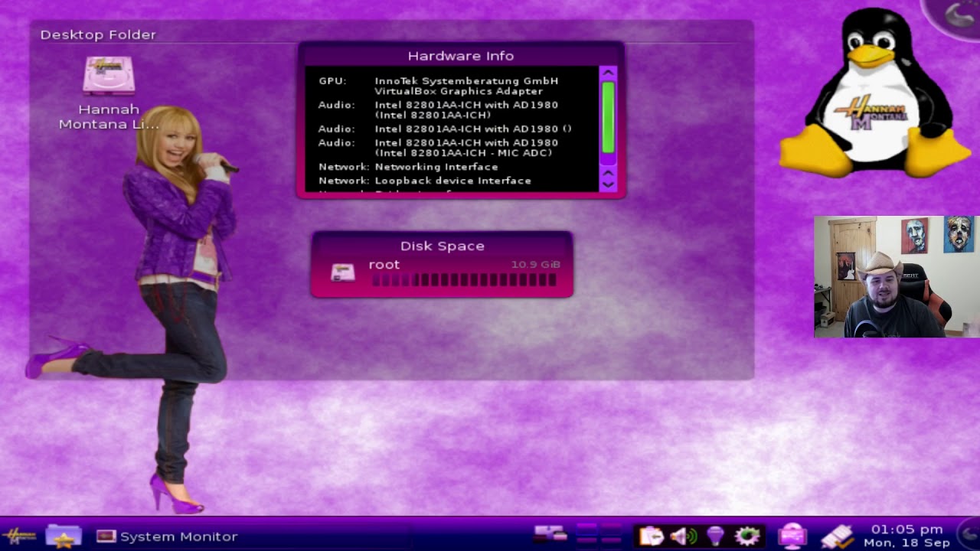The image size is (980, 551).
Task: Select the Hannah Montana Li... file label
Action: click(109, 117)
